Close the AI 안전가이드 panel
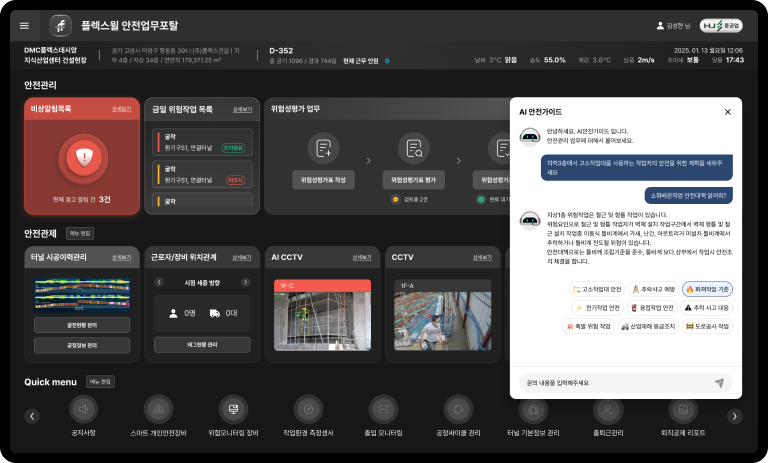 728,112
